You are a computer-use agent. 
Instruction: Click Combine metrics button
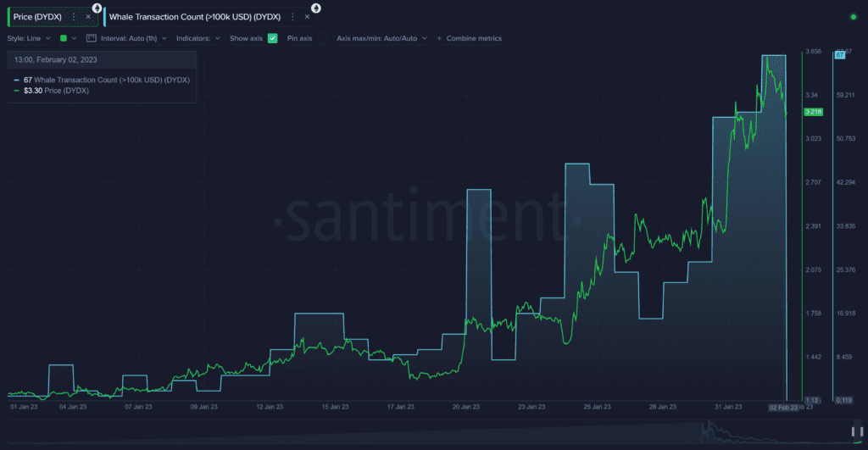[x=469, y=38]
